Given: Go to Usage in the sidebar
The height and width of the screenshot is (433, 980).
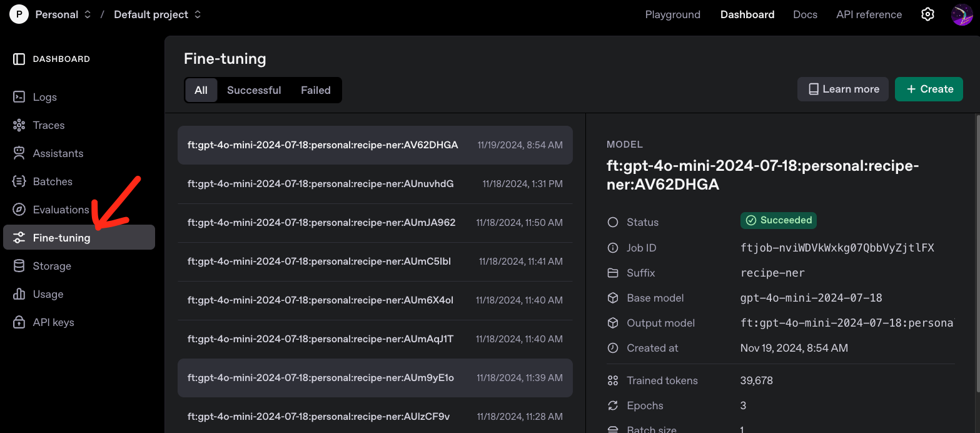Looking at the screenshot, I should point(79,294).
